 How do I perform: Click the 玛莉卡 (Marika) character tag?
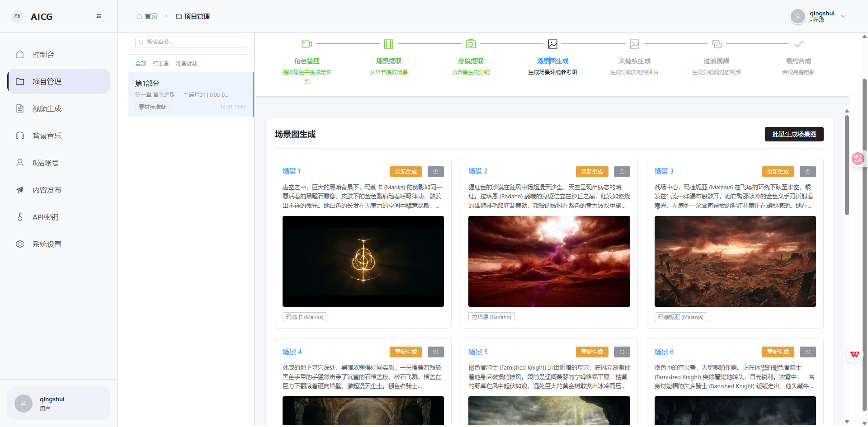tap(305, 317)
